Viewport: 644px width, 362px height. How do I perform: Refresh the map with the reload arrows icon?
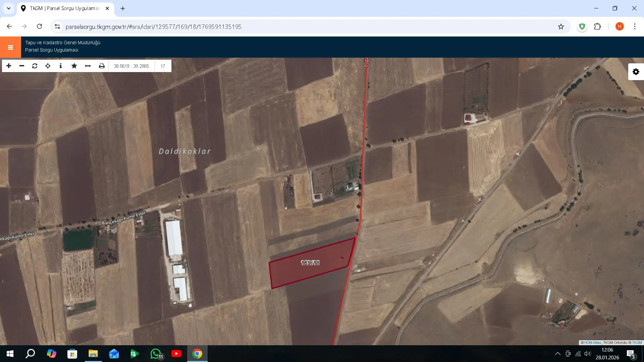tap(35, 66)
